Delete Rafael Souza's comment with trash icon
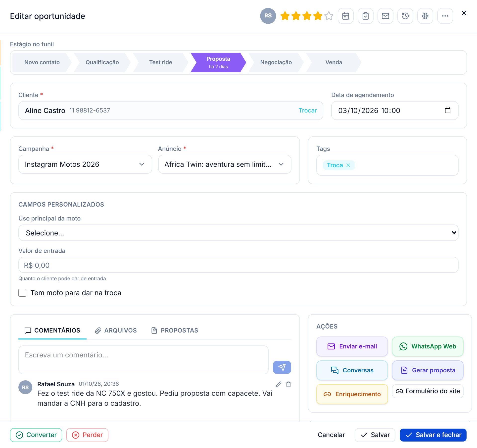477x448 pixels. (x=288, y=384)
